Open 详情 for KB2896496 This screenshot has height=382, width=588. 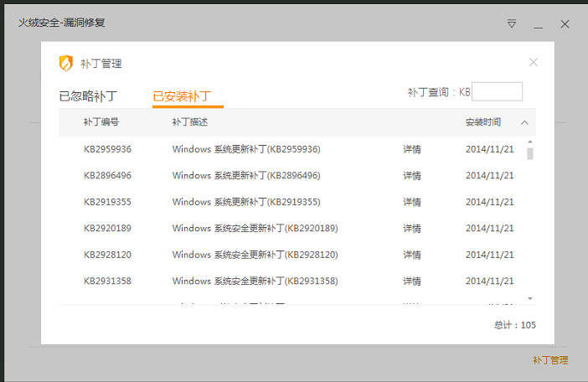(x=412, y=175)
